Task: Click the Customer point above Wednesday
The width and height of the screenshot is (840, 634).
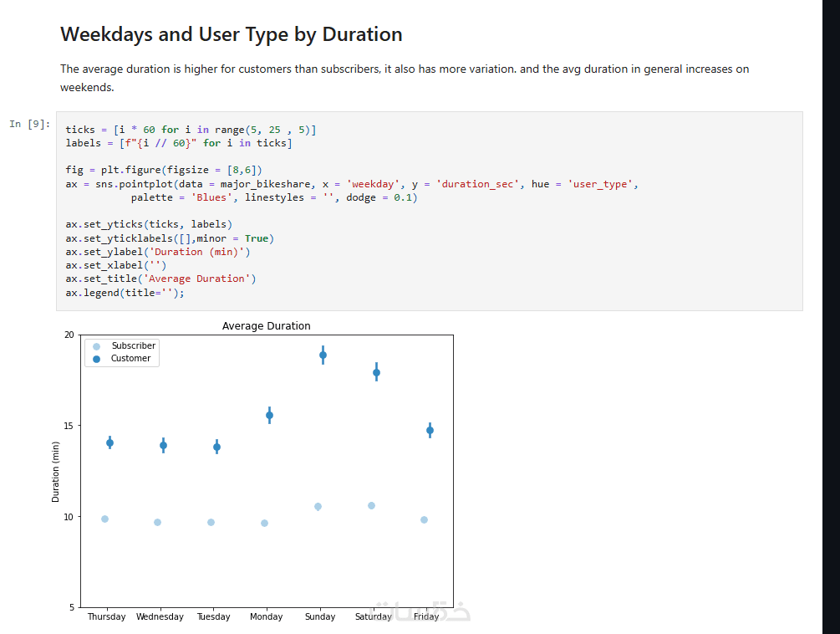Action: click(163, 445)
